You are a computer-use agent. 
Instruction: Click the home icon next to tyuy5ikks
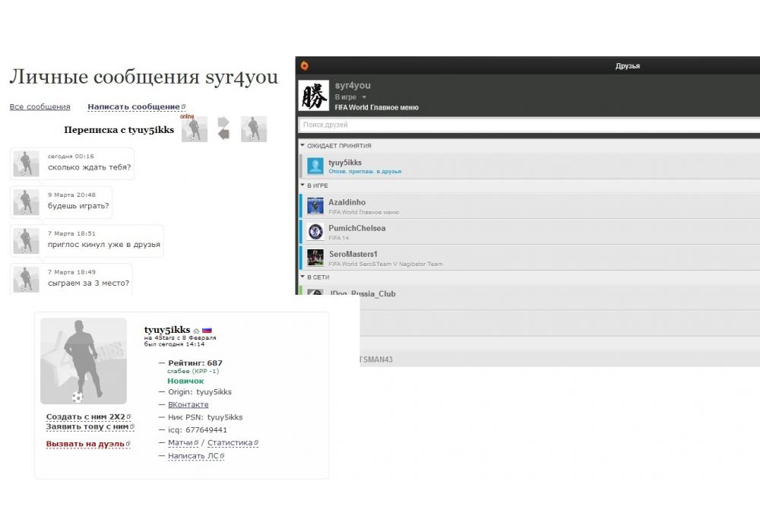[196, 331]
